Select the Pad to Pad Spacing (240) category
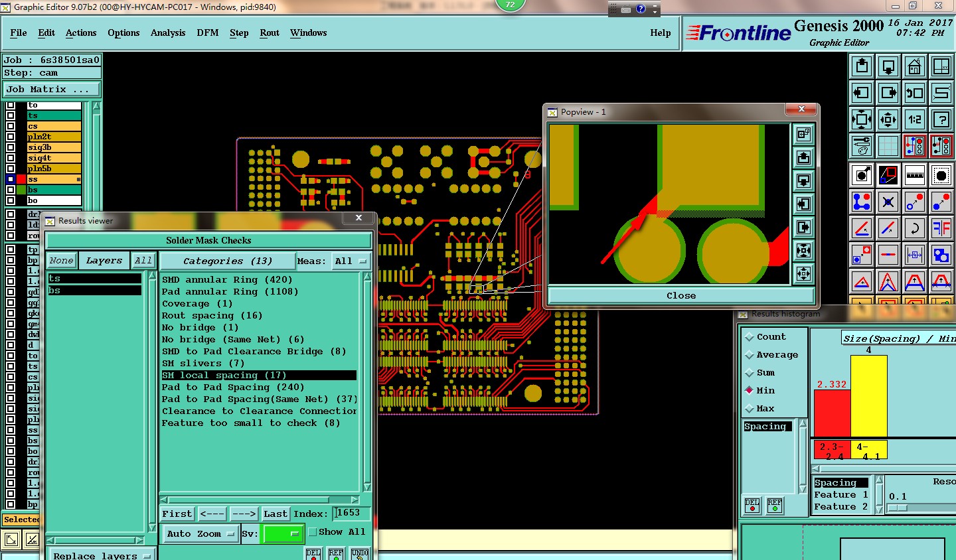 (233, 387)
